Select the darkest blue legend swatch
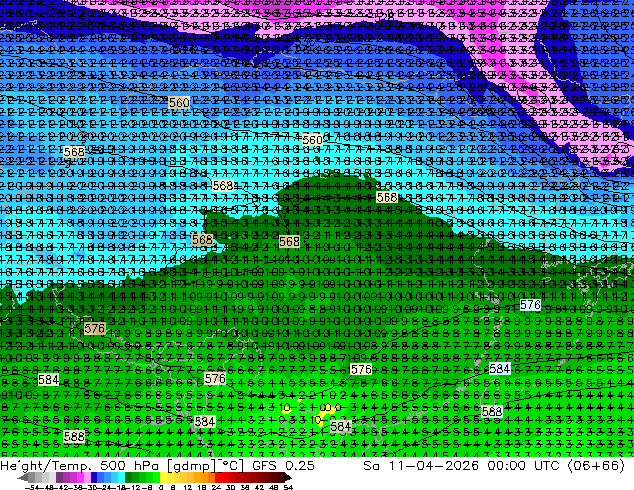This screenshot has height=490, width=634. pyautogui.click(x=94, y=477)
